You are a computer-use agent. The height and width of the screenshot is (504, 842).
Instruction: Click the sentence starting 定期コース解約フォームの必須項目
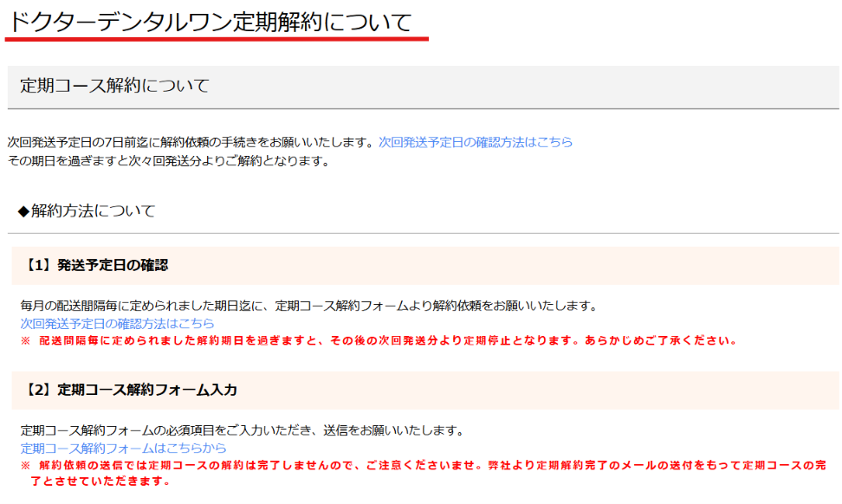point(242,430)
